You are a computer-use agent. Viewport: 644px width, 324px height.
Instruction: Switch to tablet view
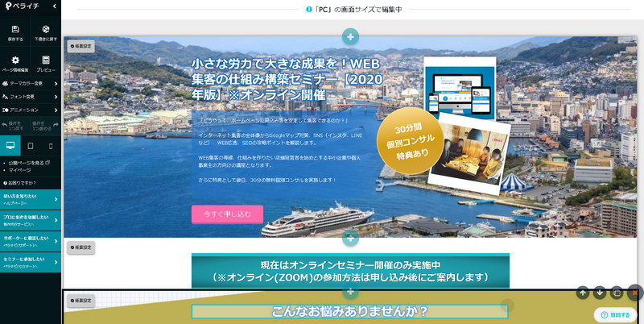[x=31, y=146]
